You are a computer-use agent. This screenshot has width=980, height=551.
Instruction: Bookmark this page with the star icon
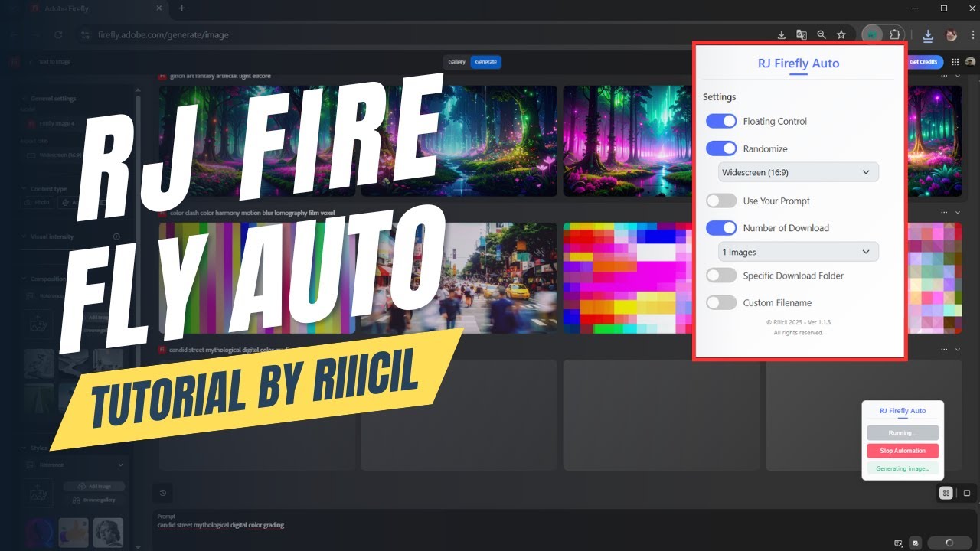(841, 34)
